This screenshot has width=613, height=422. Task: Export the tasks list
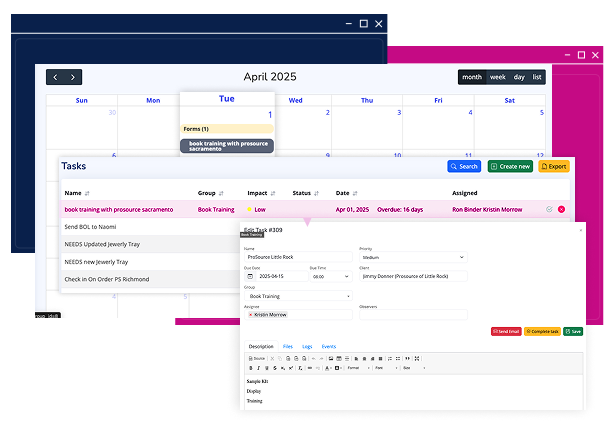pos(554,166)
